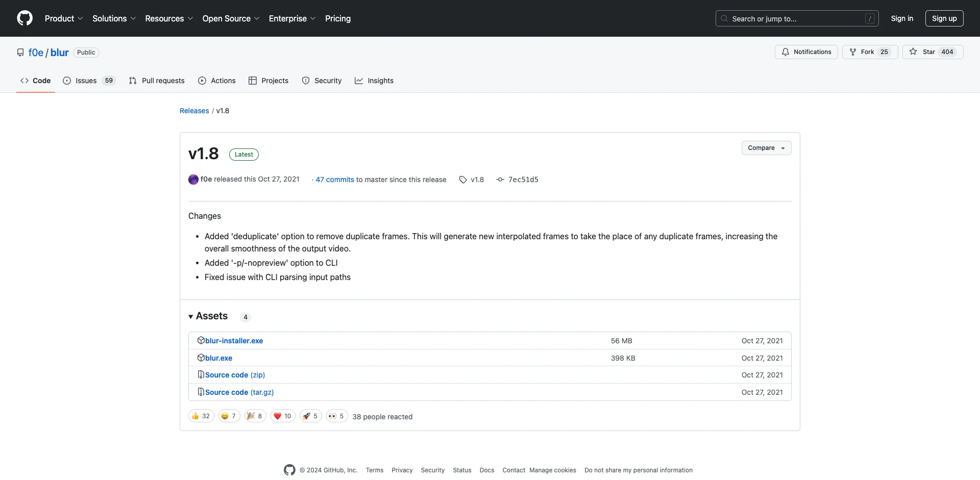Screen dimensions: 980x480
Task: Click Do not share my personal information
Action: pos(639,470)
